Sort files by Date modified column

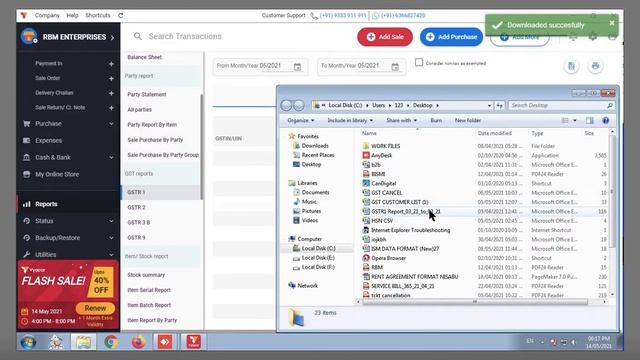coord(494,133)
